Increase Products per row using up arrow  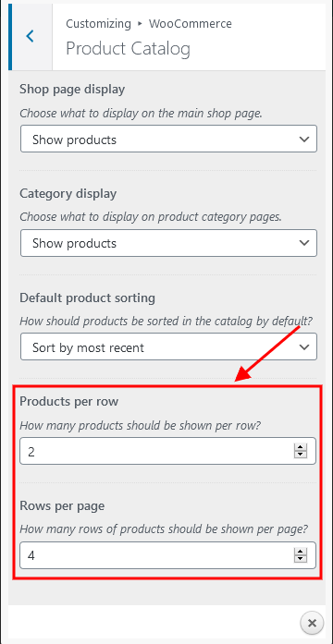[301, 447]
